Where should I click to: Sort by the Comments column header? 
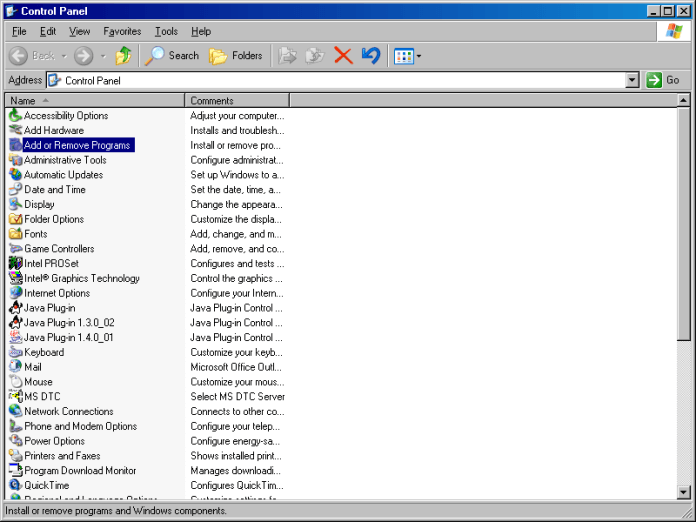tap(237, 101)
